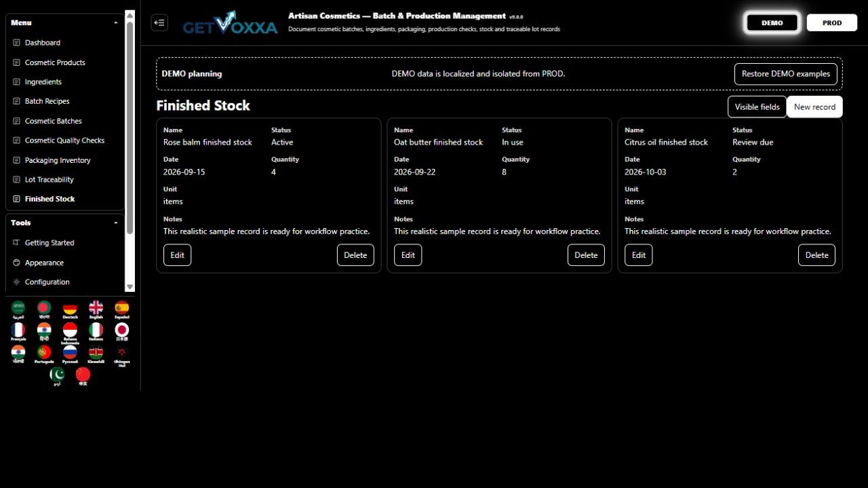
Task: Click the "In use" status value
Action: (x=513, y=143)
